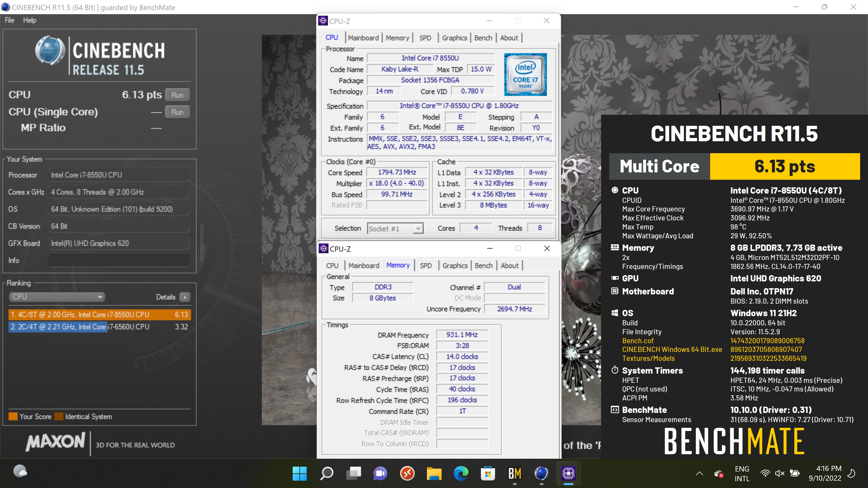Image resolution: width=868 pixels, height=488 pixels.
Task: Click the MAXON logo
Action: point(56,442)
